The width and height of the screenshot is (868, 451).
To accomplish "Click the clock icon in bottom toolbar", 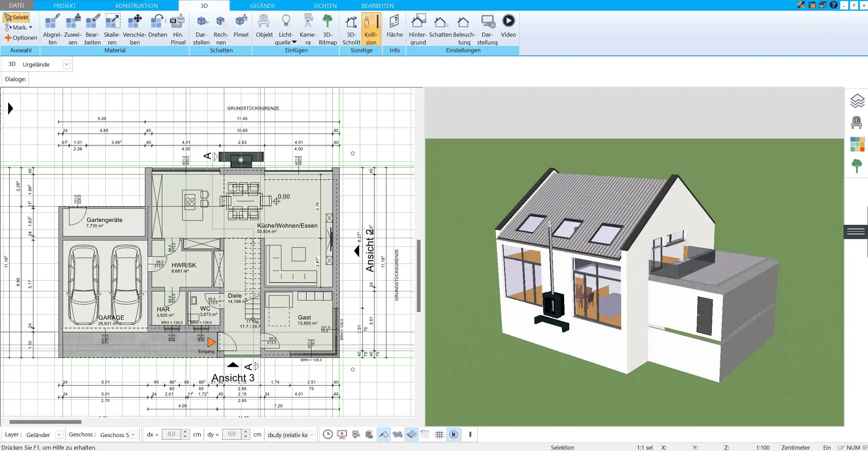I will tap(328, 434).
